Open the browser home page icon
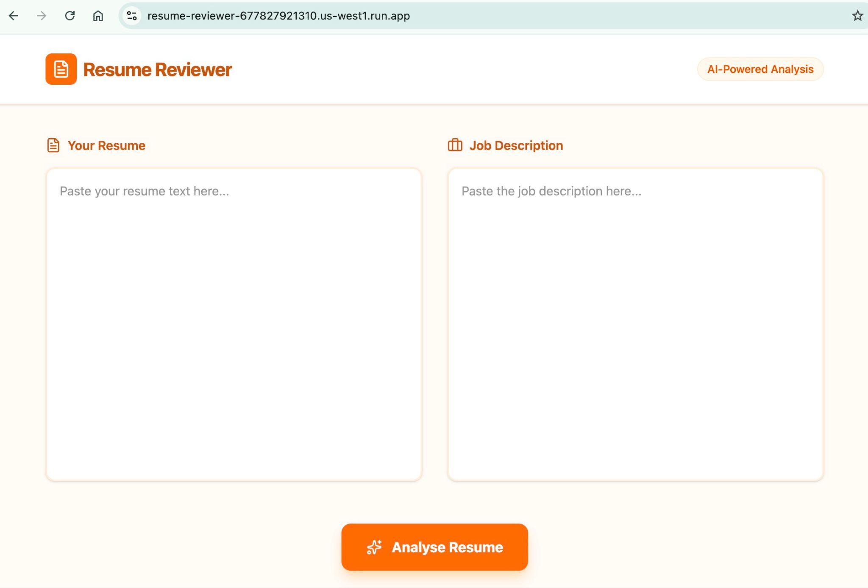The width and height of the screenshot is (868, 588). pos(98,16)
